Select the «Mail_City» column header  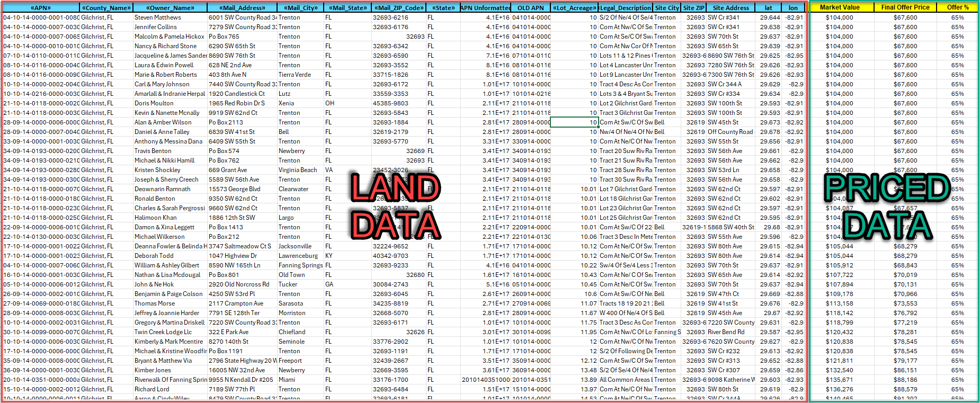[300, 8]
